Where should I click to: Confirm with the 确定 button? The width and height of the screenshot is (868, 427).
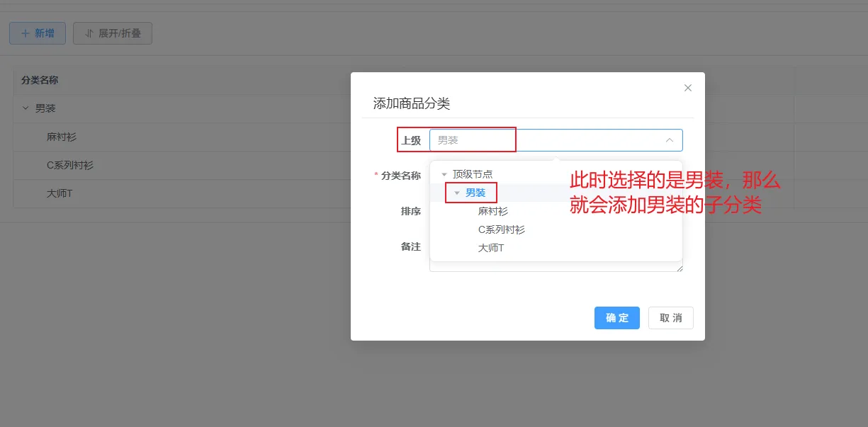point(616,318)
